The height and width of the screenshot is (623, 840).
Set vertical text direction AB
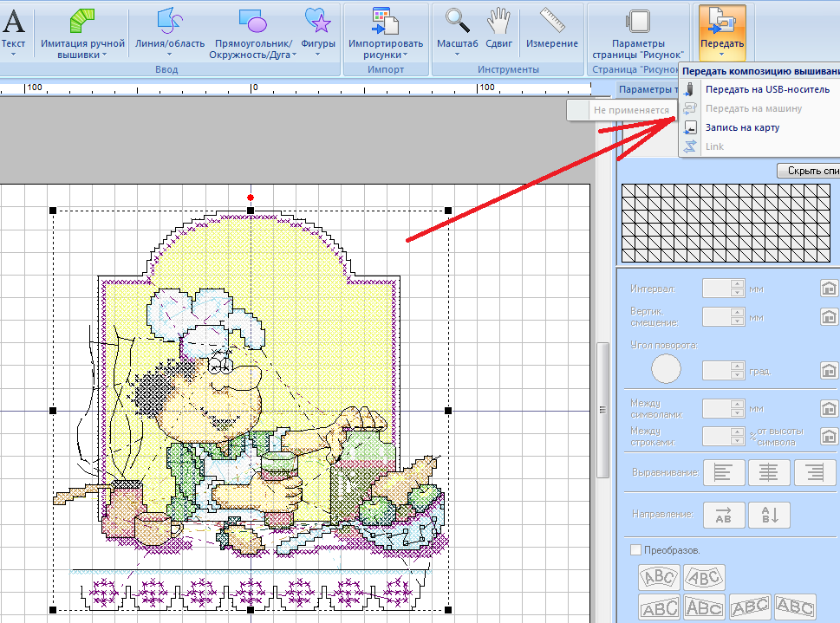coord(769,515)
